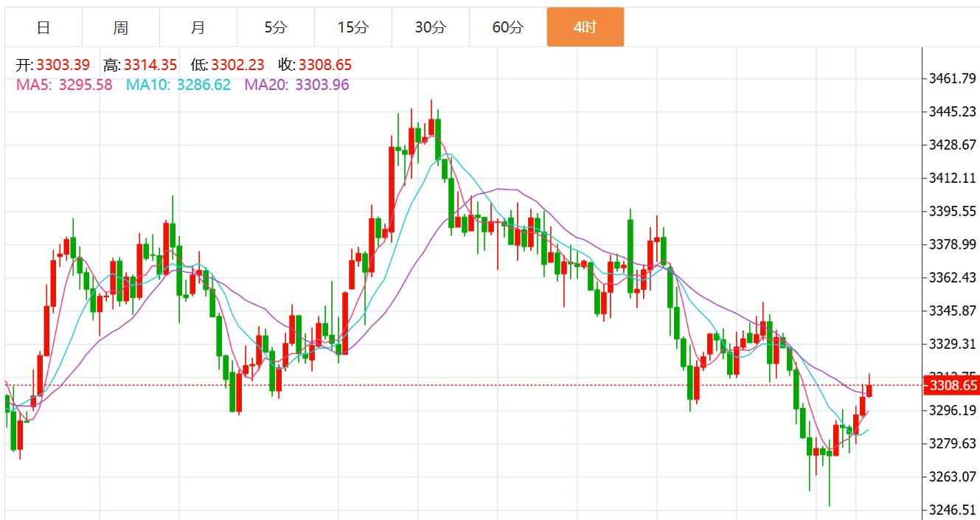The image size is (980, 520).
Task: Click the red current price tag 3308.65
Action: 953,385
